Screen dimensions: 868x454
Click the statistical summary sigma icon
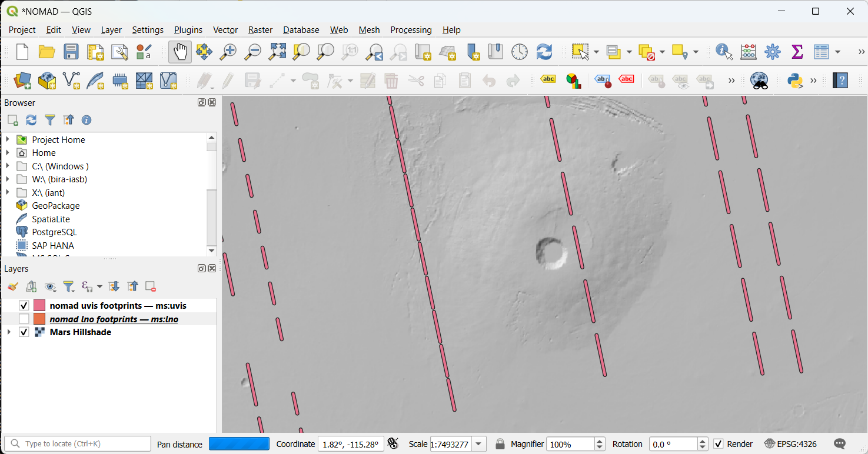pos(797,52)
